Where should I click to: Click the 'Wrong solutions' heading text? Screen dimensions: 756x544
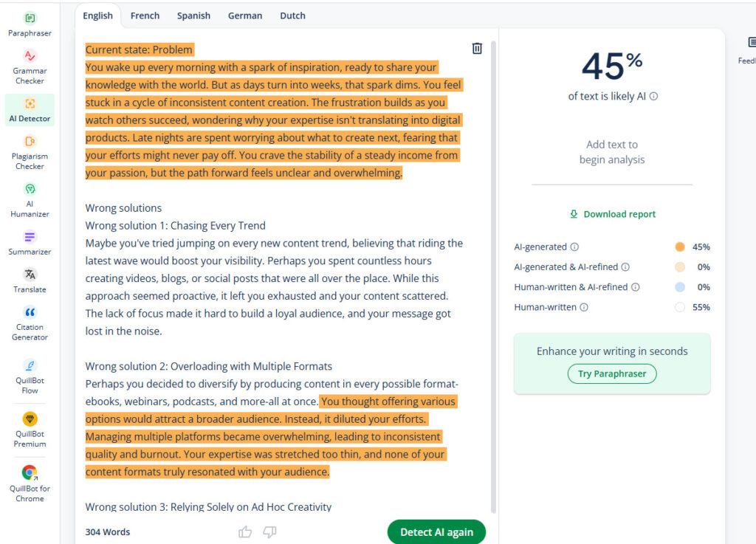[123, 208]
